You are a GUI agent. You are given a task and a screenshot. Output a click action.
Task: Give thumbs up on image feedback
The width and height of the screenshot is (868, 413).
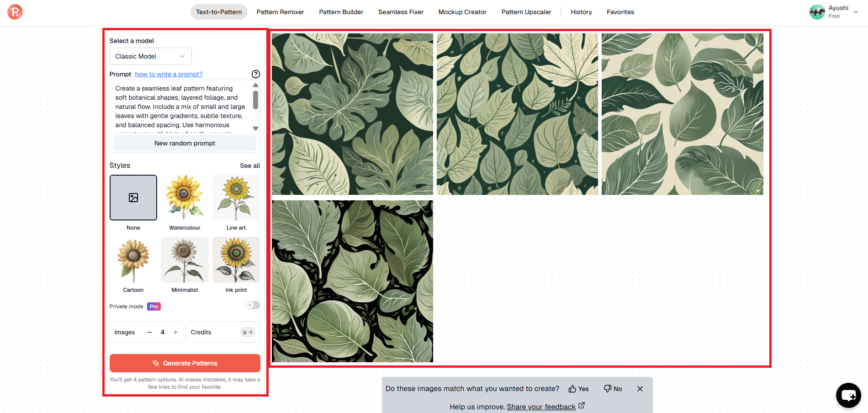point(578,388)
